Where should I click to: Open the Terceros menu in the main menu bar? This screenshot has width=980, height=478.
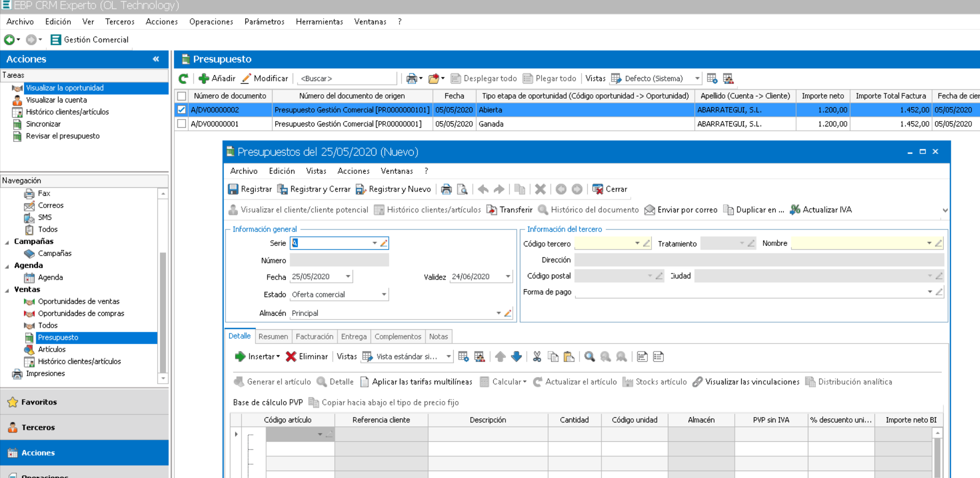119,22
